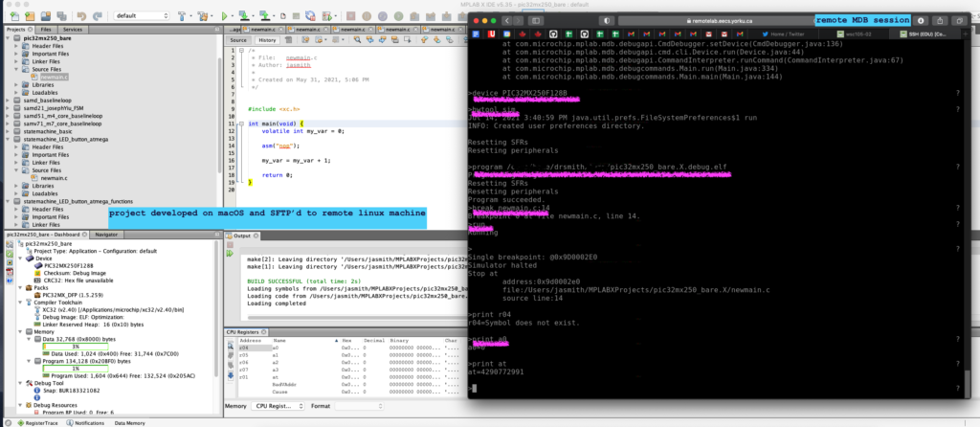This screenshot has height=427, width=980.
Task: Click the Safari tab overview icon
Action: [x=960, y=21]
